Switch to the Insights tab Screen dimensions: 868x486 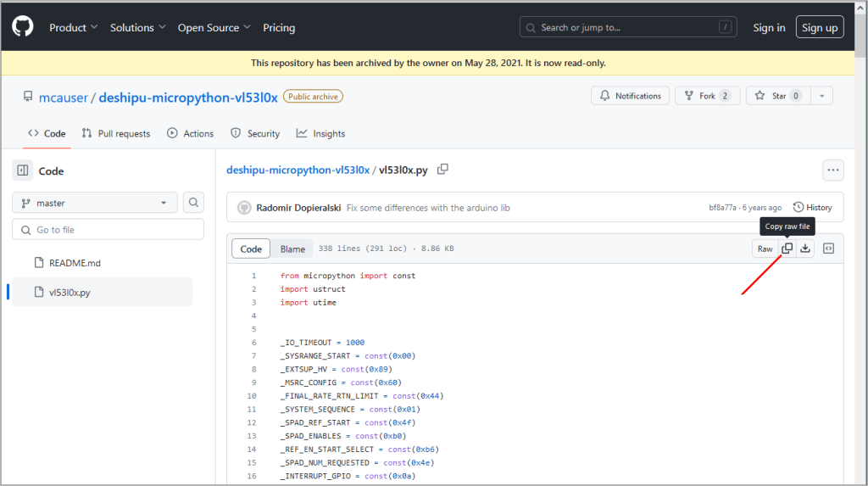(320, 133)
